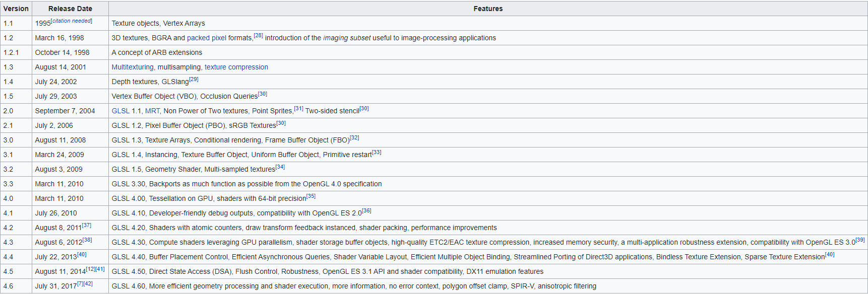Open reference [30] after Two-sided stencil
This screenshot has width=868, height=294.
(364, 109)
